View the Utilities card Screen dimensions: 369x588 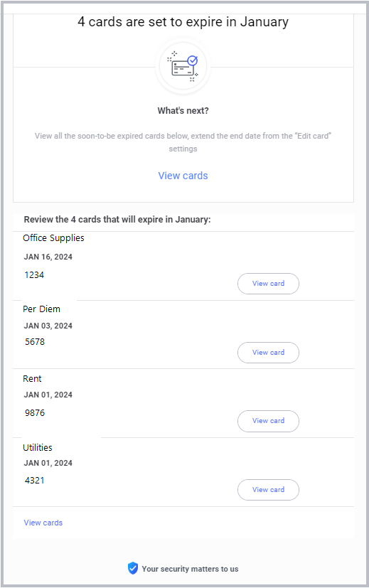point(268,490)
